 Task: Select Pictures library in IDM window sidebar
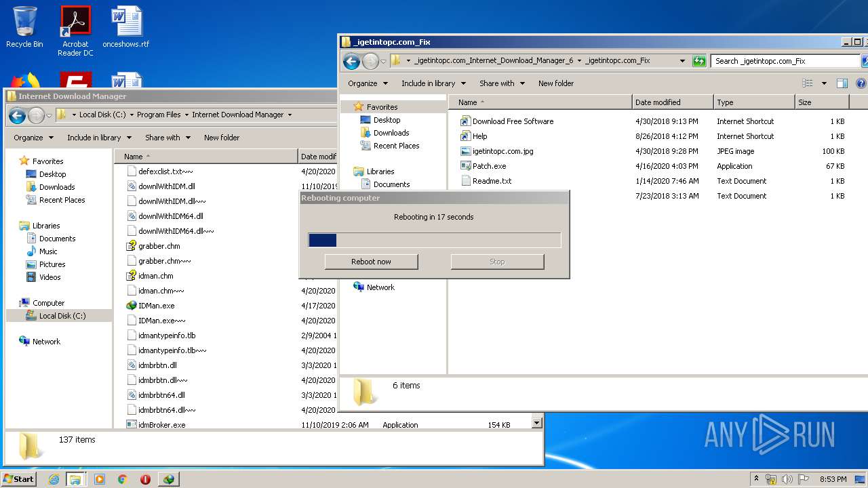click(52, 264)
